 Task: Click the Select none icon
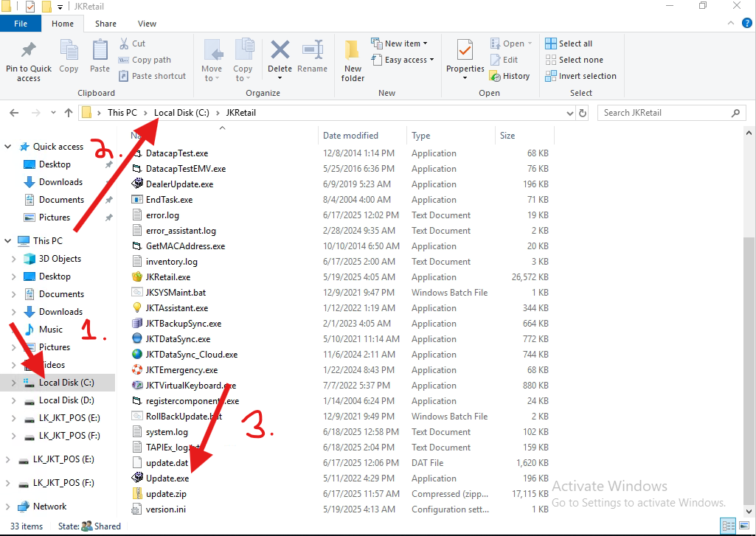coord(551,60)
